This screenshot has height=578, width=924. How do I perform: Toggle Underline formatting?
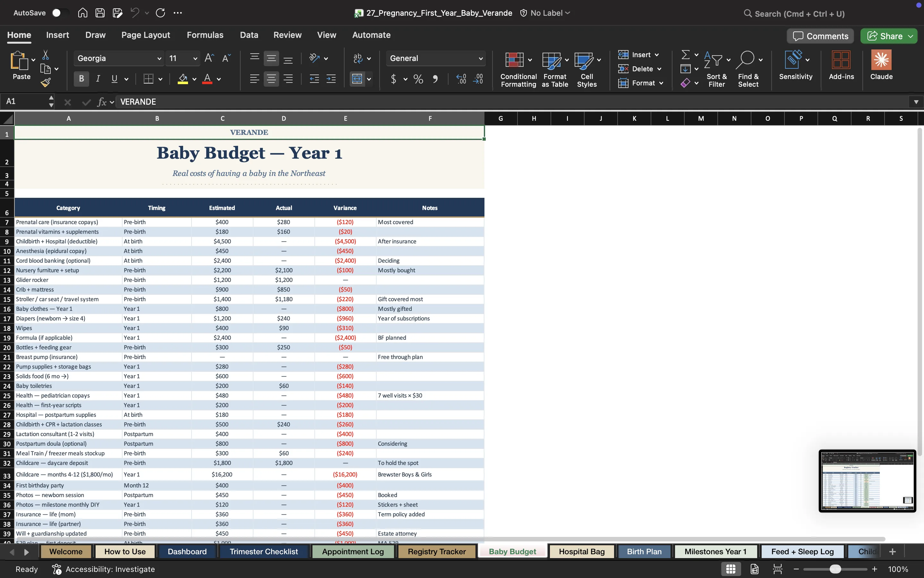114,79
